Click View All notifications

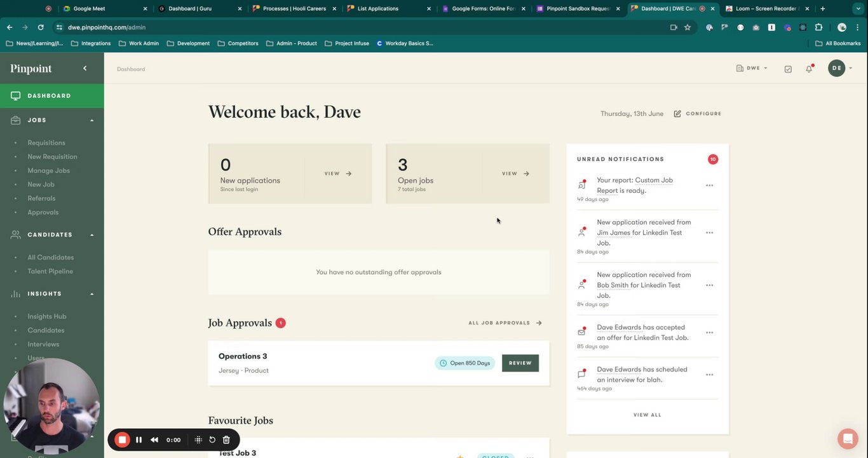tap(647, 415)
